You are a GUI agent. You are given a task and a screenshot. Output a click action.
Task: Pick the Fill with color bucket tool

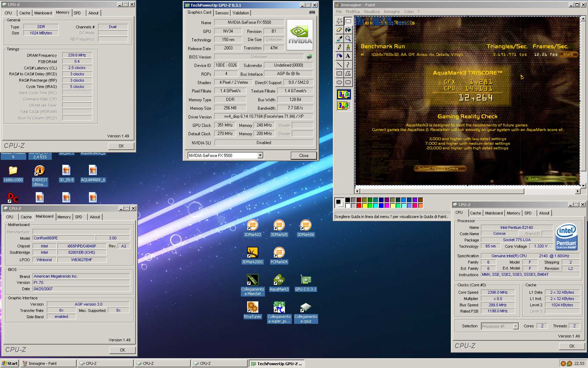click(x=348, y=30)
